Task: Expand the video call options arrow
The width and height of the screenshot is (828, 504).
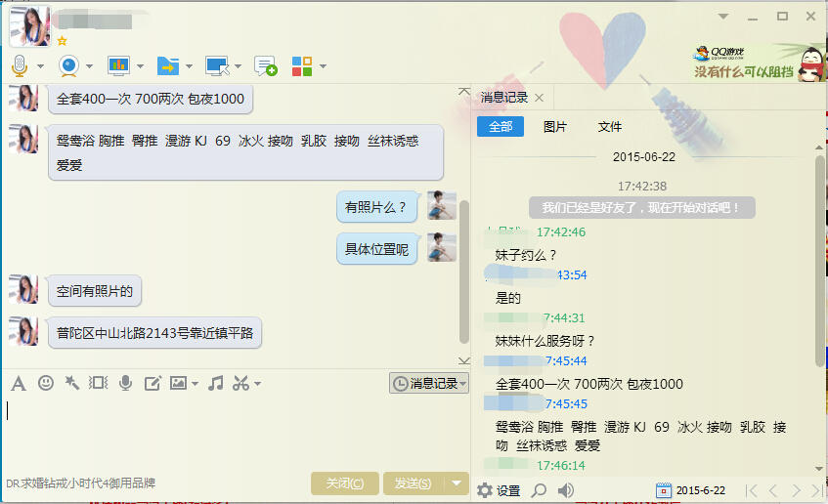Action: coord(89,66)
